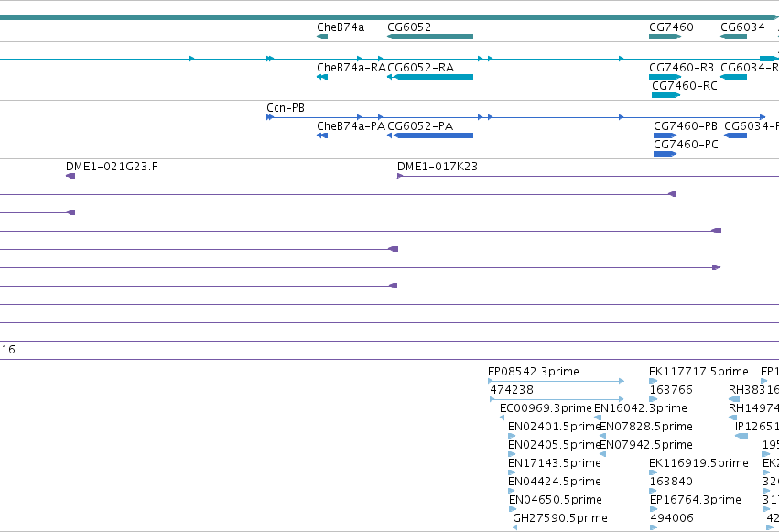Select the DME1-021G23.F purple arrow glyph
The width and height of the screenshot is (779, 532).
point(70,176)
